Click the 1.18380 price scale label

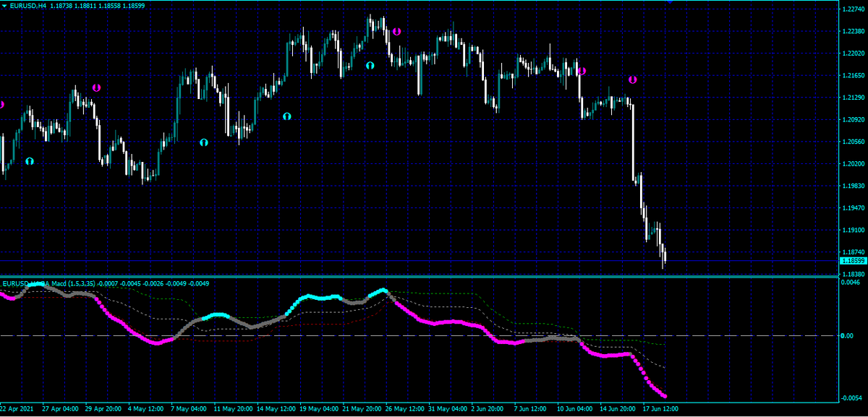(x=854, y=275)
